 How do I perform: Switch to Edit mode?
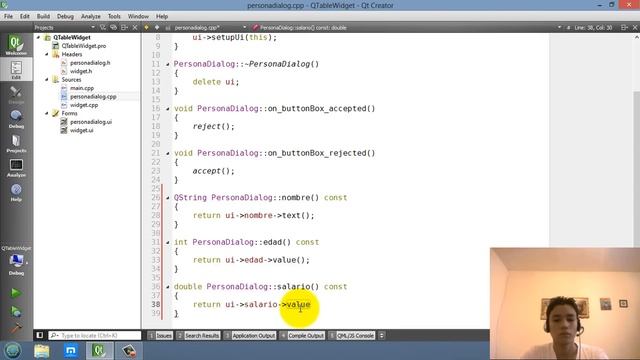pyautogui.click(x=16, y=69)
